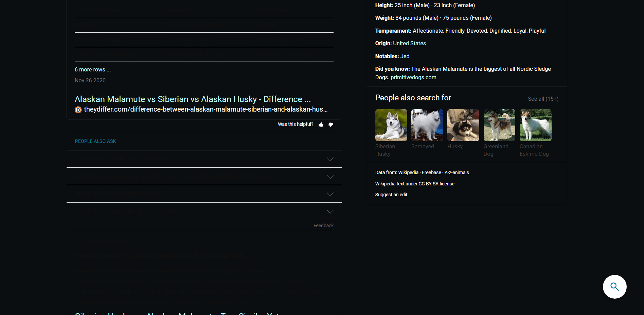Click the theydiffer.com site favicon

coord(78,110)
